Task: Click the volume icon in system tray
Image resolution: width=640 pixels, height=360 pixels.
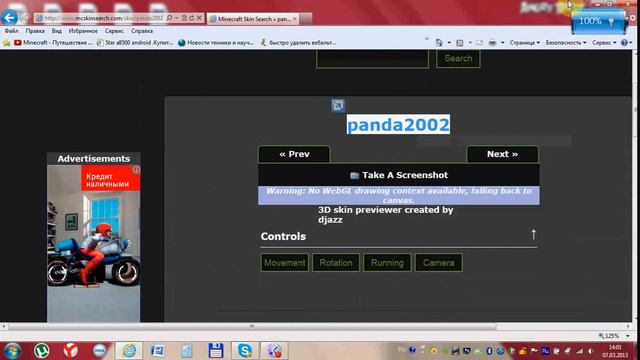Action: (590, 351)
